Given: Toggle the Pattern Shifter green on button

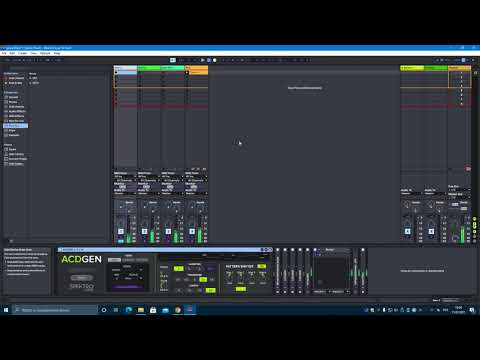Looking at the screenshot, I should coord(261,266).
